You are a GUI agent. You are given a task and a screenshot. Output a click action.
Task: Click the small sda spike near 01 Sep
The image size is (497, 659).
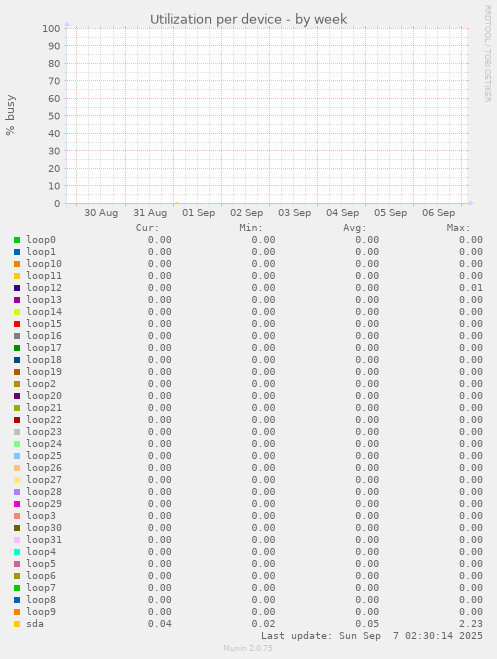coord(176,203)
